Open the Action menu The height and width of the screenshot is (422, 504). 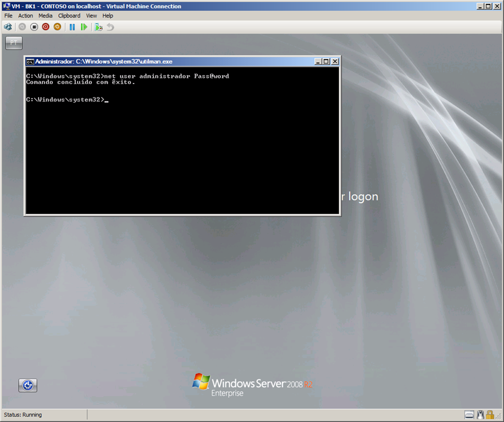click(x=25, y=15)
